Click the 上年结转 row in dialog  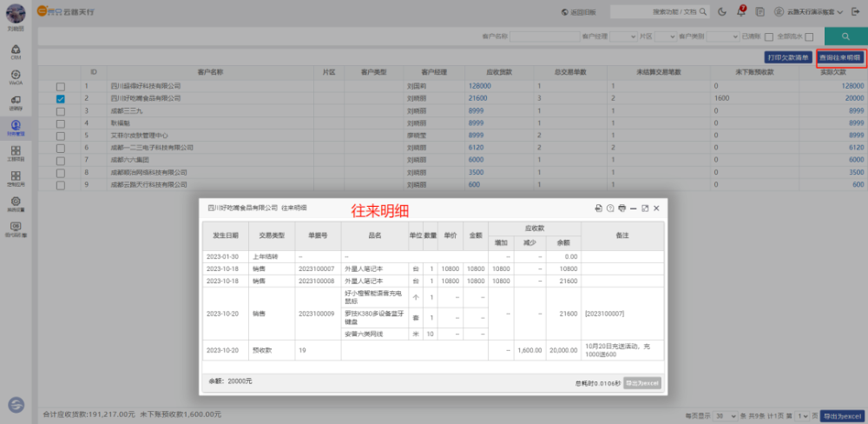433,256
